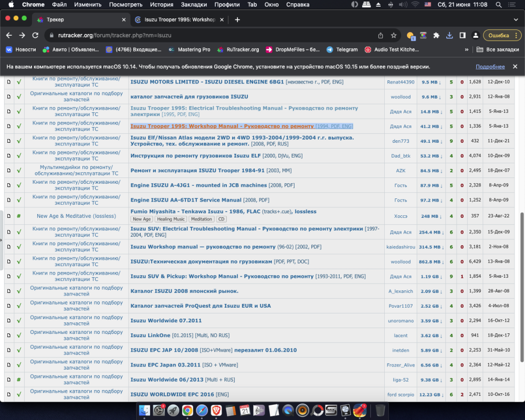Open the Chrome profile avatar
The height and width of the screenshot is (420, 525).
tap(476, 35)
